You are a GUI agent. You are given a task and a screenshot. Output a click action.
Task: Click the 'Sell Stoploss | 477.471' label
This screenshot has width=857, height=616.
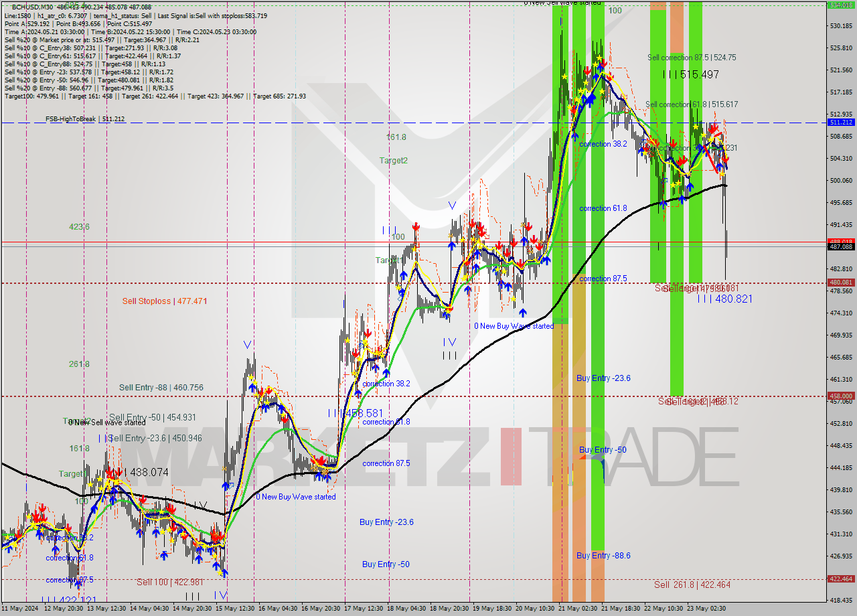(164, 301)
